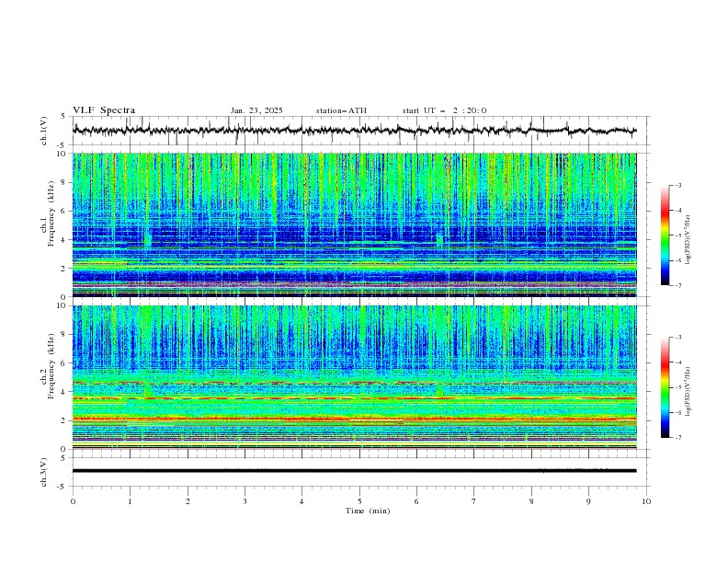Click the log(PSD) label beside ch.1 colorbar
The width and height of the screenshot is (728, 563).
688,240
